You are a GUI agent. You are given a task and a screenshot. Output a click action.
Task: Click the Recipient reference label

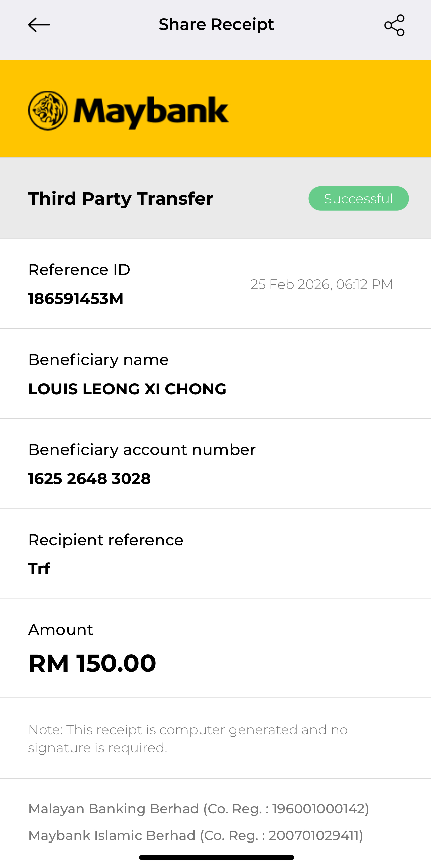[x=105, y=540]
